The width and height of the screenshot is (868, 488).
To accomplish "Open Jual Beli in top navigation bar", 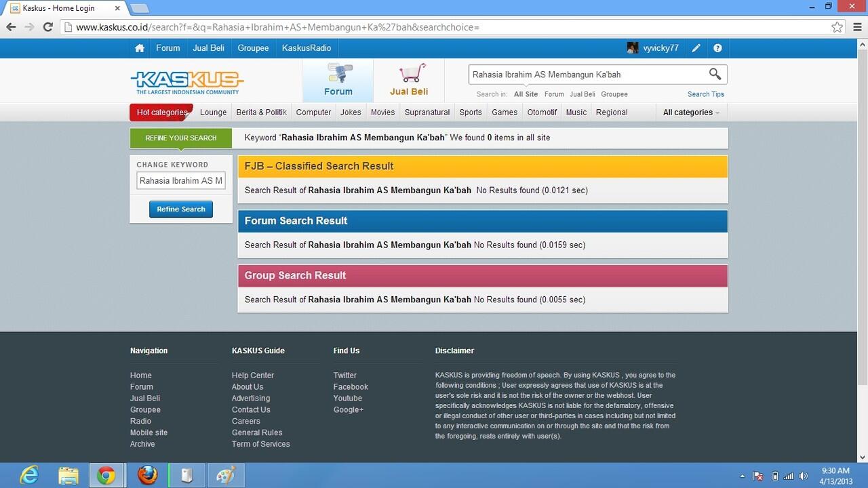I will click(209, 48).
